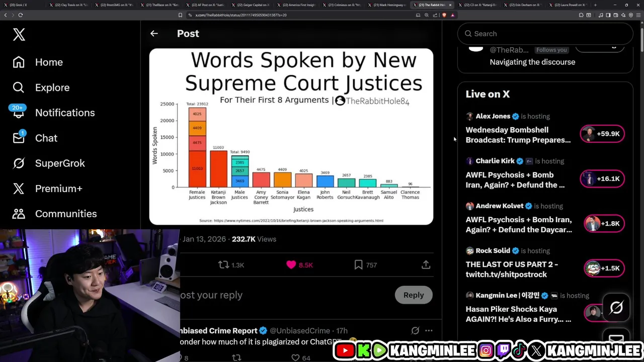Open the floating Grok button
This screenshot has height=362, width=644.
click(x=616, y=307)
